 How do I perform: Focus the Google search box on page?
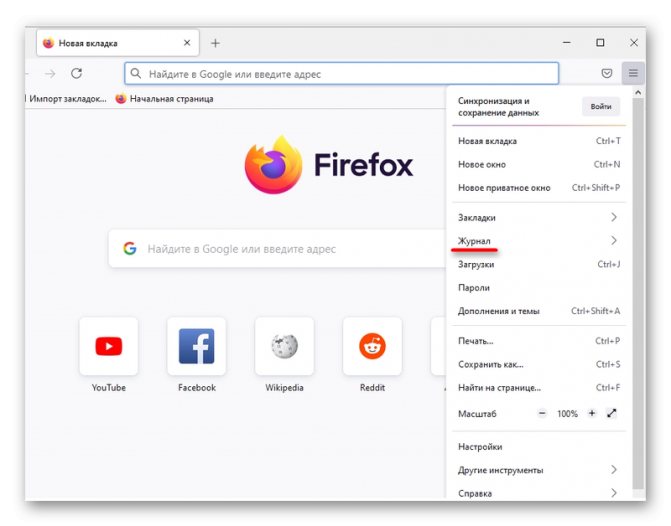277,249
